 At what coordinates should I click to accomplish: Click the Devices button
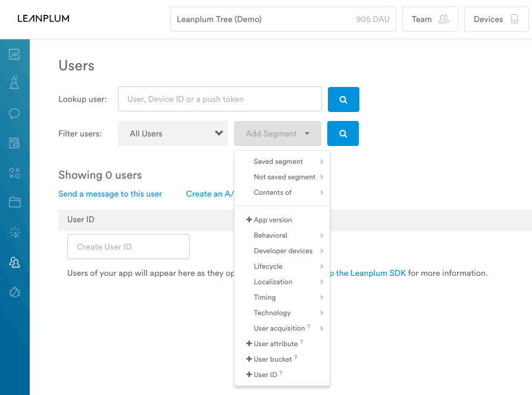[x=496, y=19]
